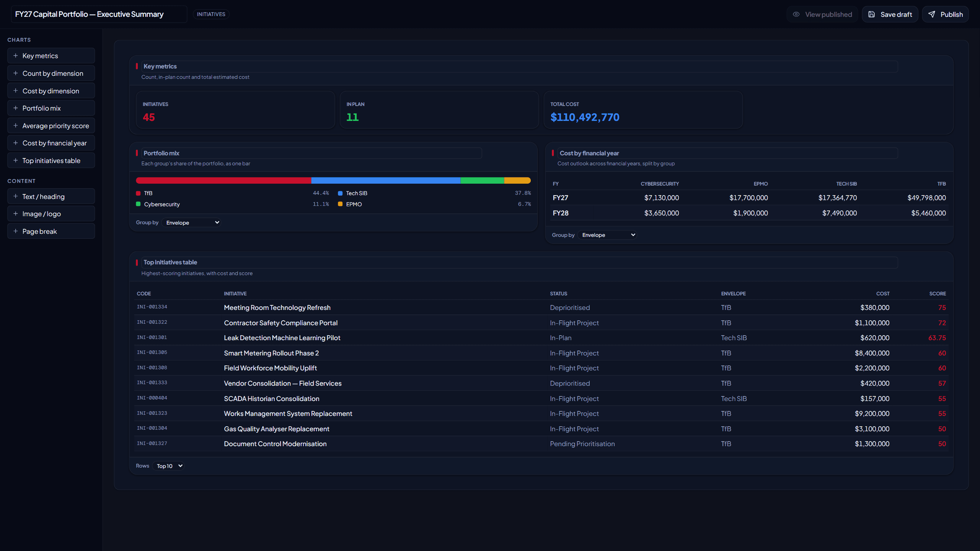The height and width of the screenshot is (551, 980).
Task: Click Meeting Room Technology Refresh row
Action: [541, 308]
